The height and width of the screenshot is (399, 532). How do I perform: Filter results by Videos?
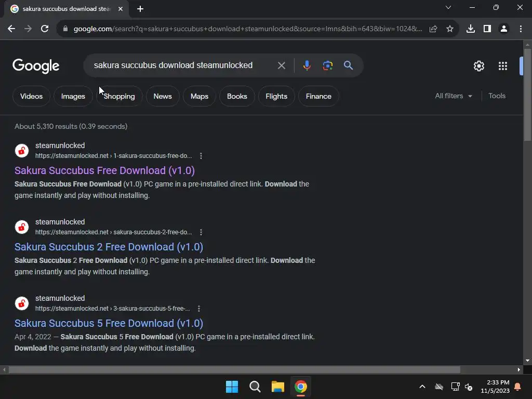pyautogui.click(x=31, y=96)
